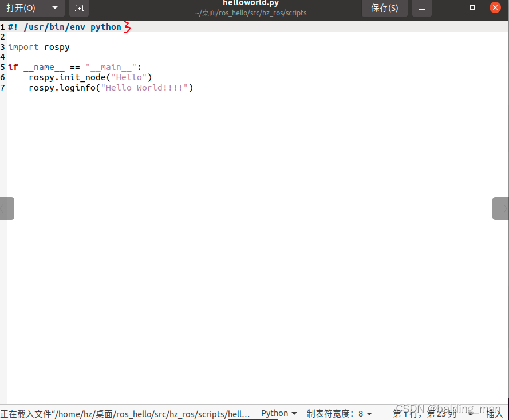509x420 pixels.
Task: Click the file path ~/桌面/ros_hello/src/hz_ros/scripts subtitle
Action: click(x=251, y=13)
